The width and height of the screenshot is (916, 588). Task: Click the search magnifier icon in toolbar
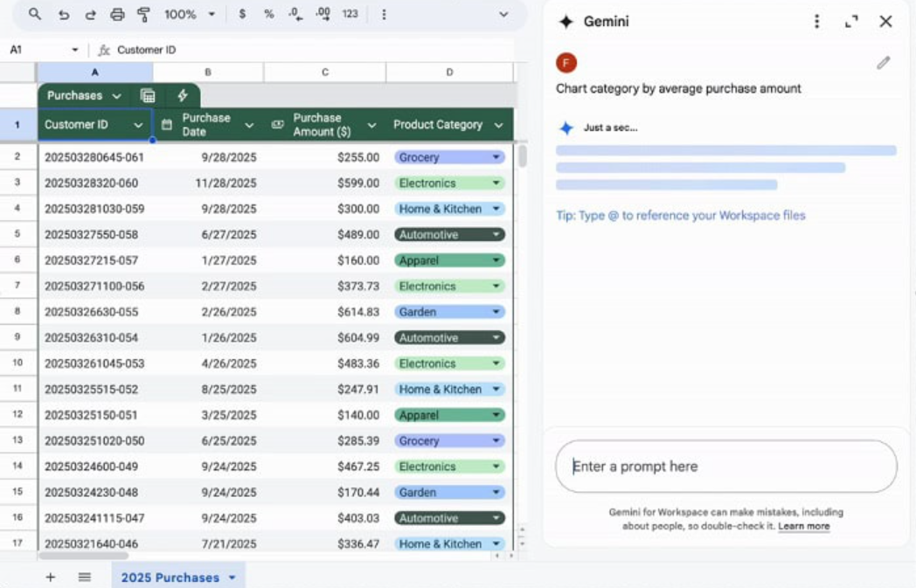tap(35, 15)
